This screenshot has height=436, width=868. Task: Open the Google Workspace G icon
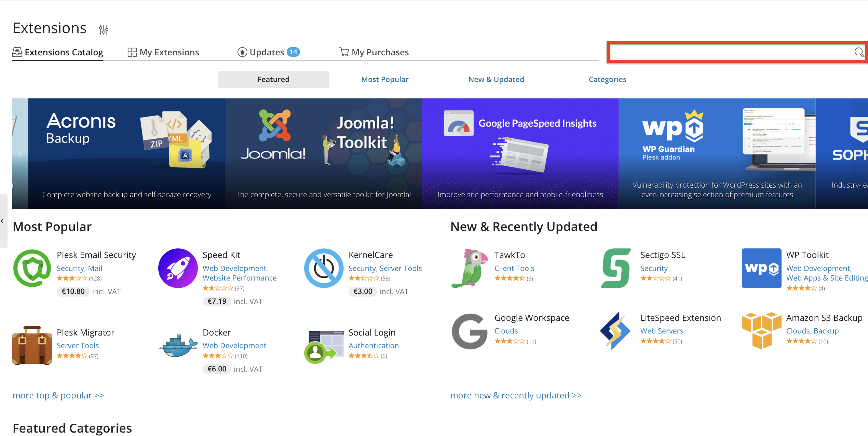pyautogui.click(x=470, y=331)
